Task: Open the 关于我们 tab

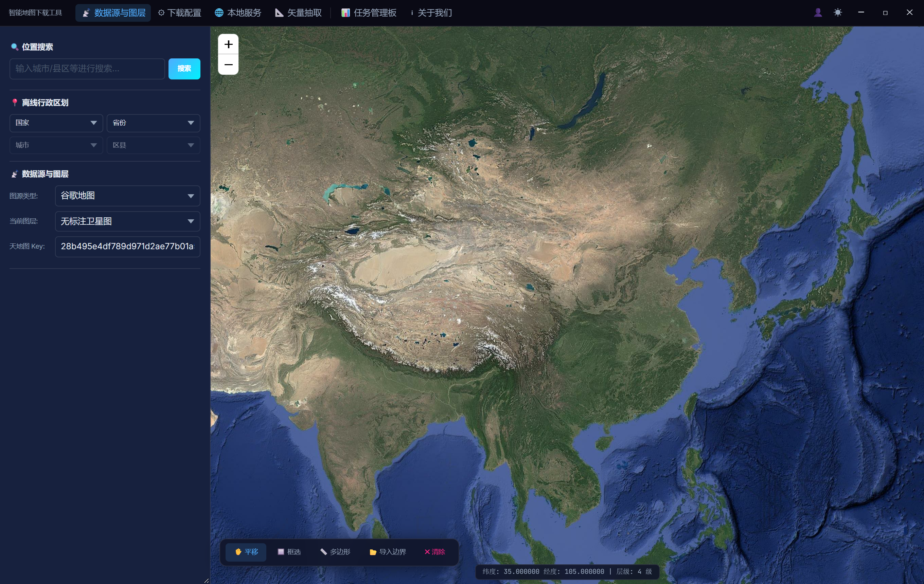Action: tap(431, 13)
